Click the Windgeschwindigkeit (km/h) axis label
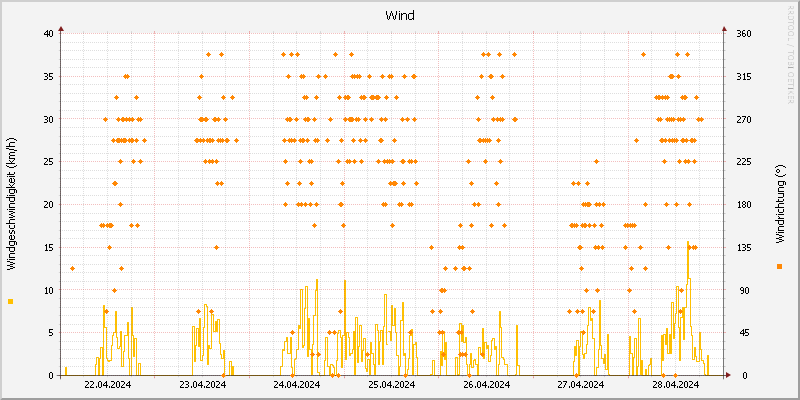This screenshot has height=400, width=800. point(11,204)
